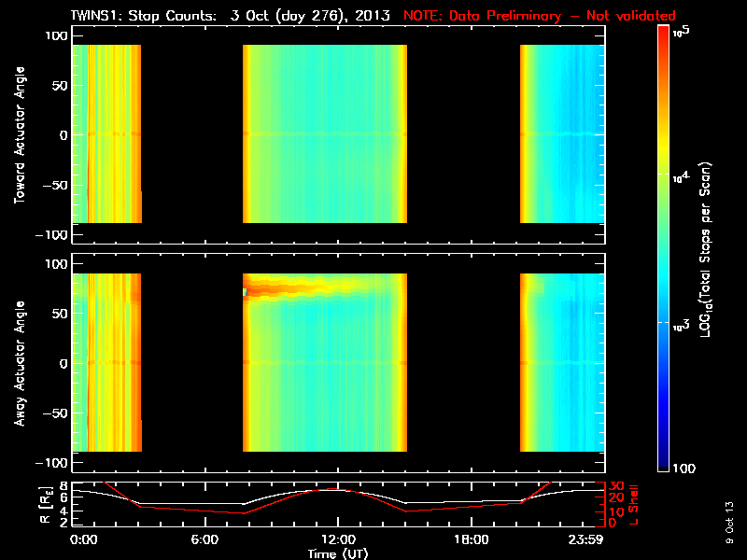This screenshot has height=560, width=747.
Task: Click the red 'L Shell' axis label
Action: (633, 505)
